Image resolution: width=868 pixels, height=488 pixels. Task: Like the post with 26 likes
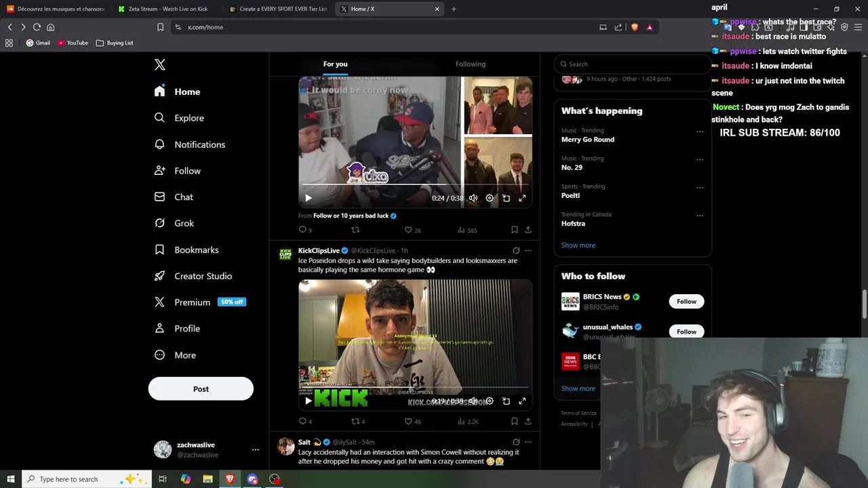412,230
